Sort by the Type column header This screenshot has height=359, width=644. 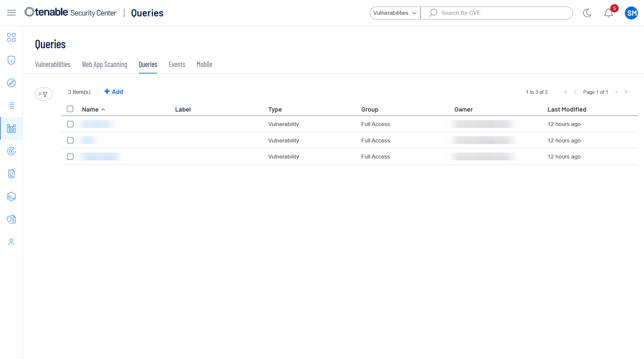(275, 110)
